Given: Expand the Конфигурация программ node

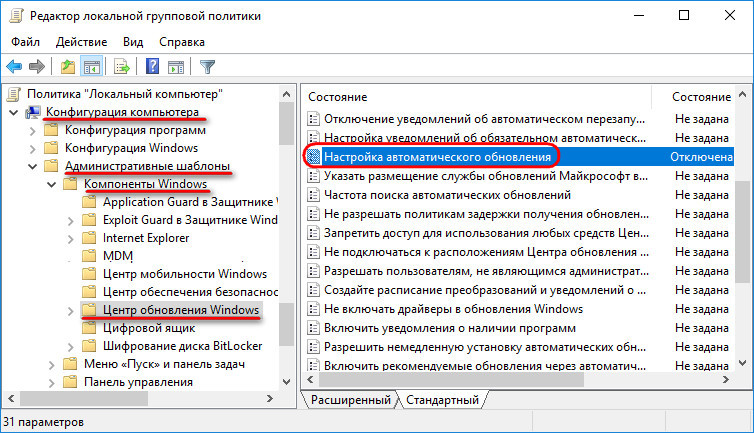Looking at the screenshot, I should click(32, 130).
